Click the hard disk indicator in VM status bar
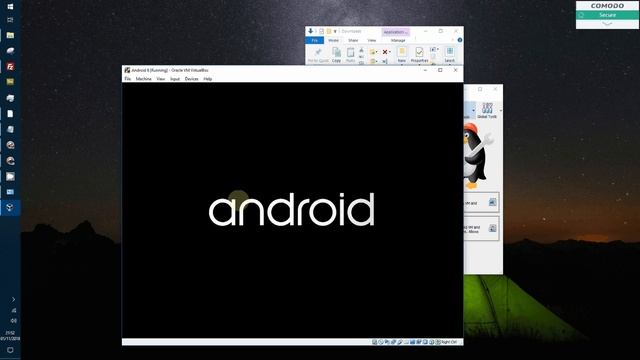The height and width of the screenshot is (360, 640). (374, 342)
